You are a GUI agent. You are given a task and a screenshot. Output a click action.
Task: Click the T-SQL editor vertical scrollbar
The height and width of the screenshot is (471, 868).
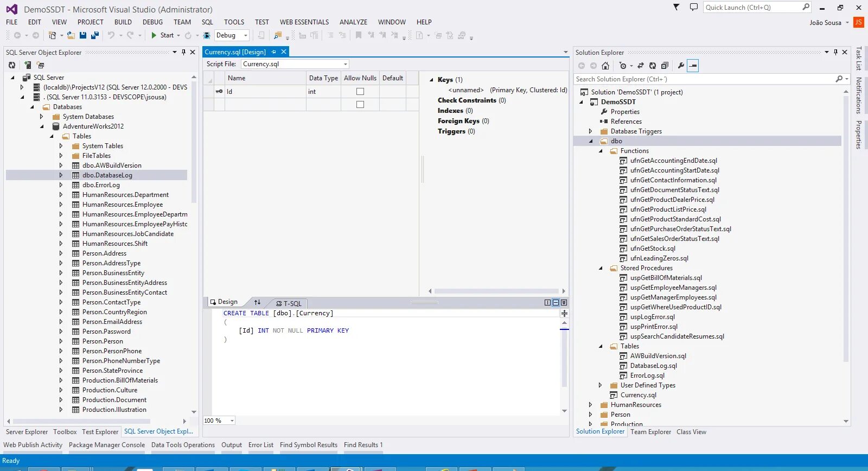(x=564, y=358)
